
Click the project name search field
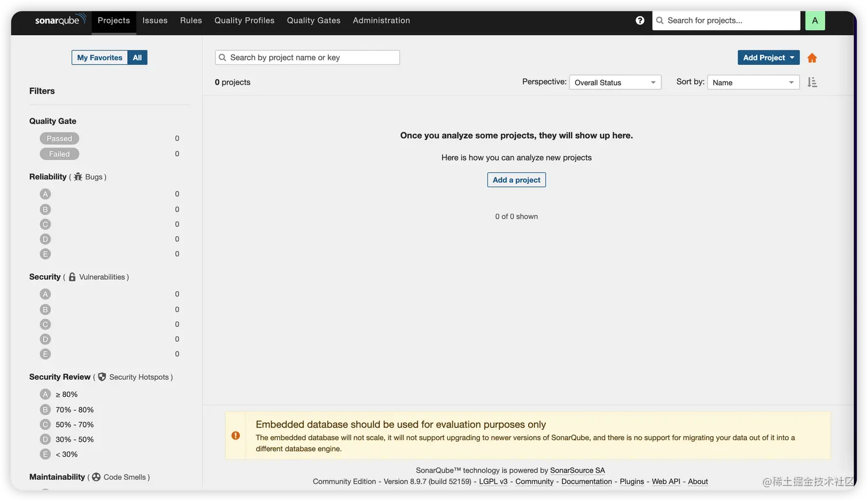coord(307,57)
